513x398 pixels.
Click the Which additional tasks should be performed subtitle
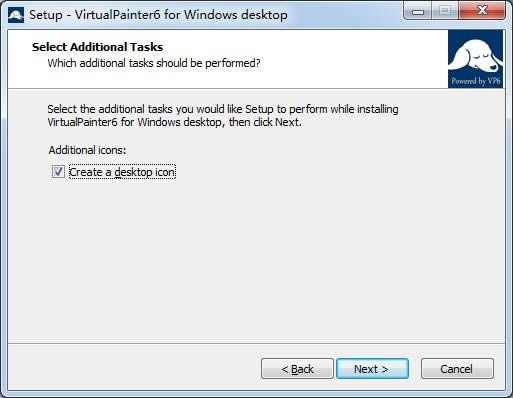[154, 63]
